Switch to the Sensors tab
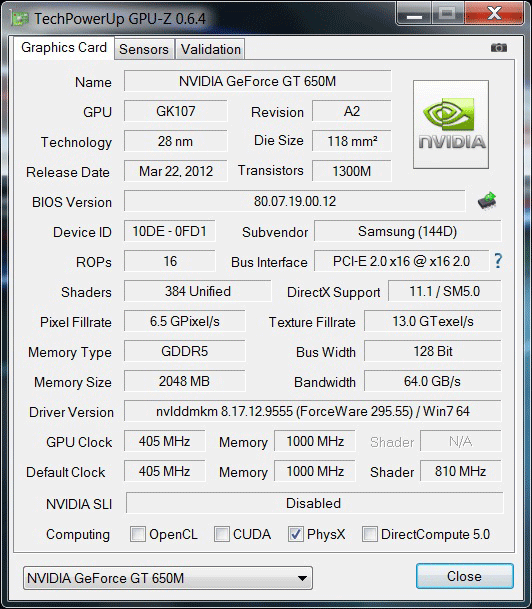The width and height of the screenshot is (532, 609). click(x=144, y=49)
